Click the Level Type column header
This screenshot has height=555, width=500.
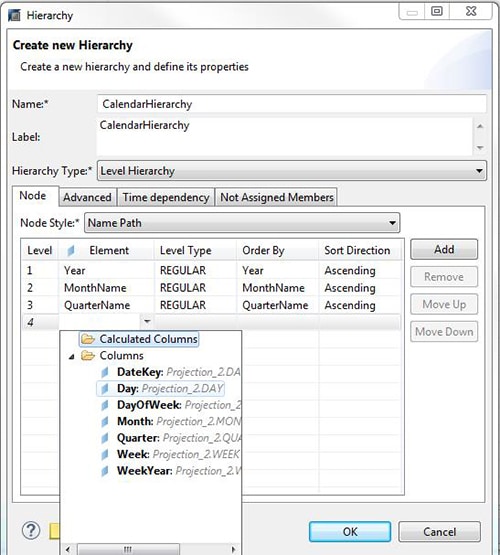(x=195, y=251)
